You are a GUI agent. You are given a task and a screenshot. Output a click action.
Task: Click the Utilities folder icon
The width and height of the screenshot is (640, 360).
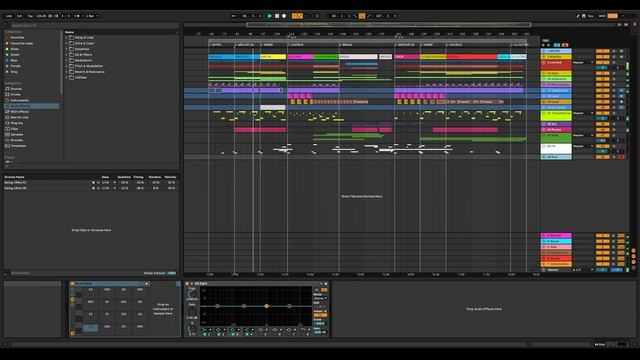pos(71,77)
